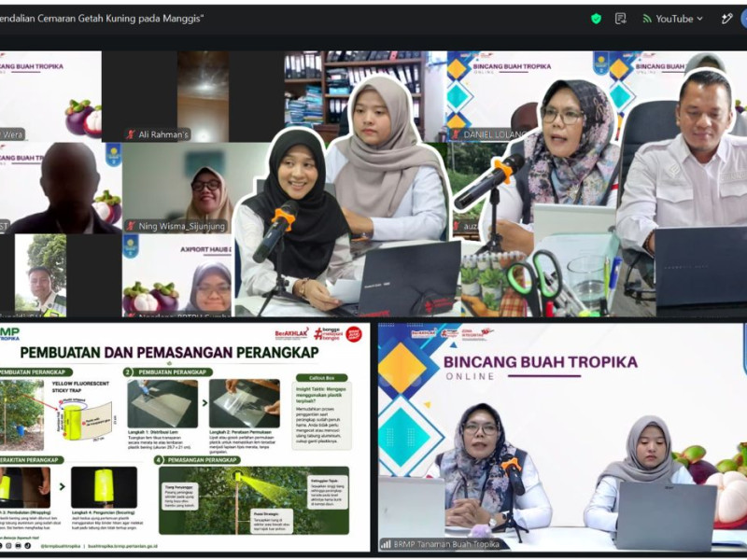
Task: Click the meeting title text in top bar
Action: [102, 19]
